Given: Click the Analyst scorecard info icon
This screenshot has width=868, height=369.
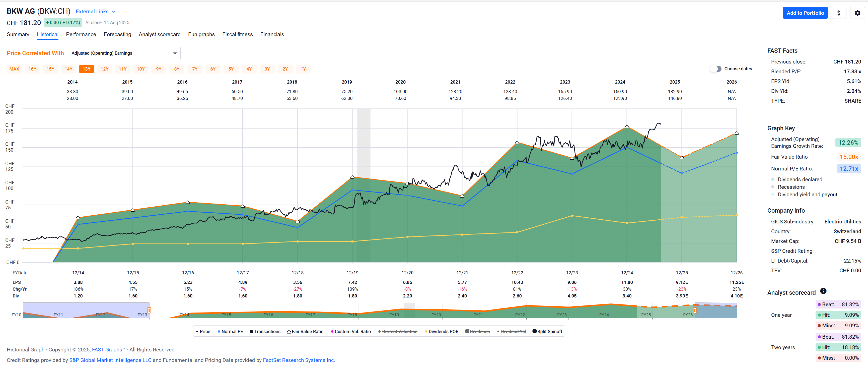Looking at the screenshot, I should coord(823,291).
